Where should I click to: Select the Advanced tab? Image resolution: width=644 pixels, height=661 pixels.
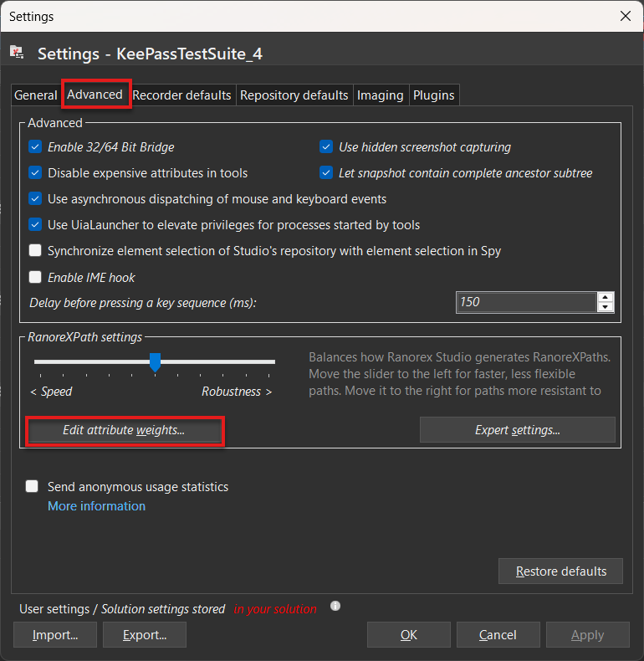tap(95, 95)
